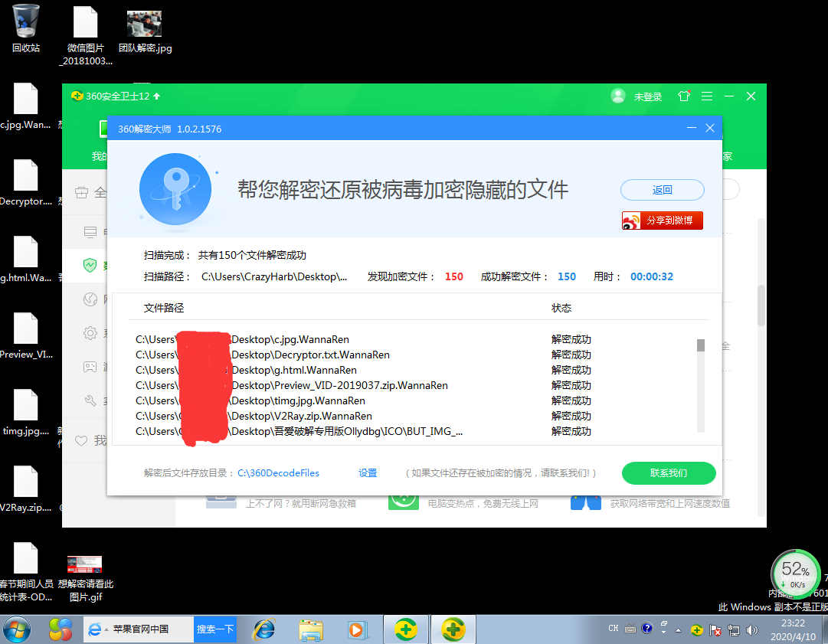Show hidden tray icons arrow
The width and height of the screenshot is (828, 644).
tap(678, 630)
